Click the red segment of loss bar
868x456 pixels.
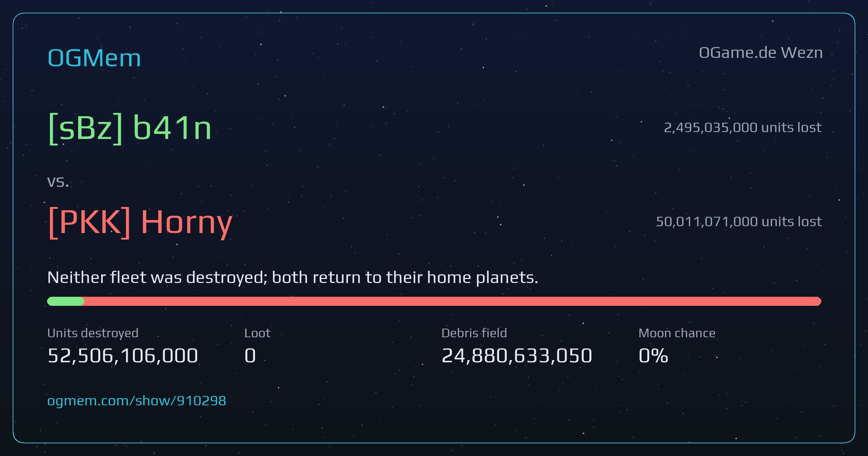tap(453, 301)
